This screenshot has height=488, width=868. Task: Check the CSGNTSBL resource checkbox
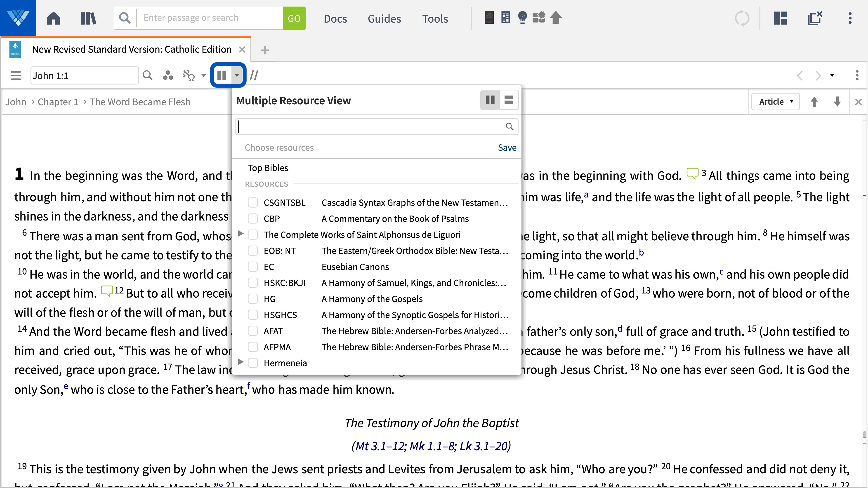pos(253,202)
